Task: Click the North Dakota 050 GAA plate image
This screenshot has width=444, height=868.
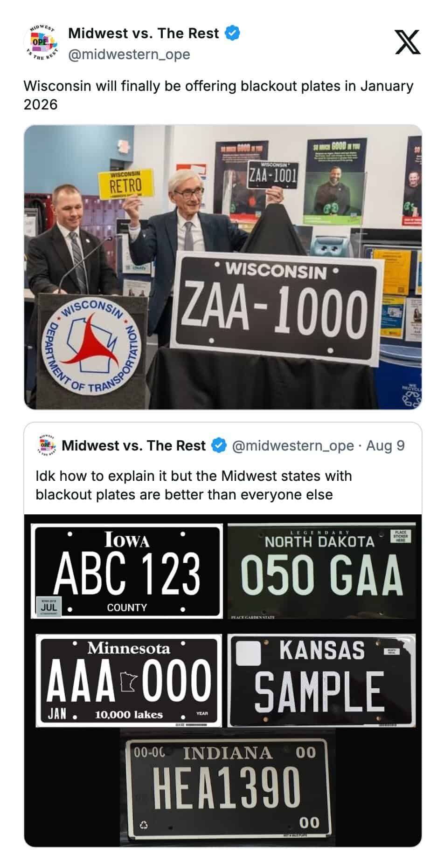Action: point(321,571)
